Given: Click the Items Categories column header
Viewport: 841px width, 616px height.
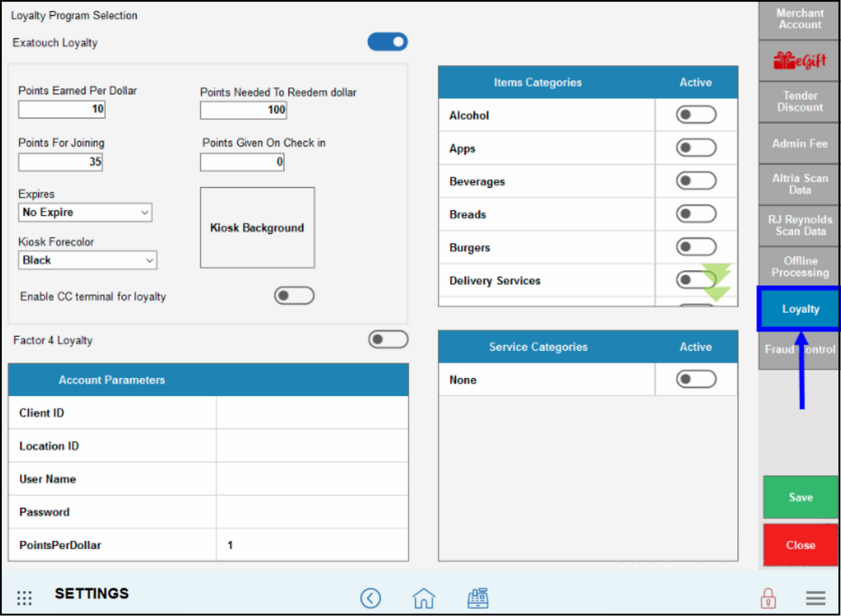Looking at the screenshot, I should pos(537,82).
